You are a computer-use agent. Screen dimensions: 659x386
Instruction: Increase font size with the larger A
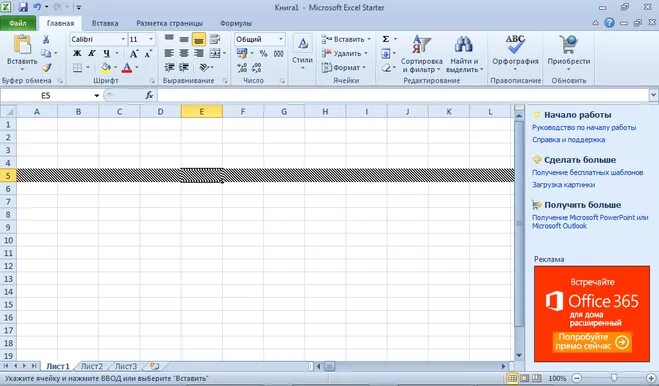tap(134, 53)
